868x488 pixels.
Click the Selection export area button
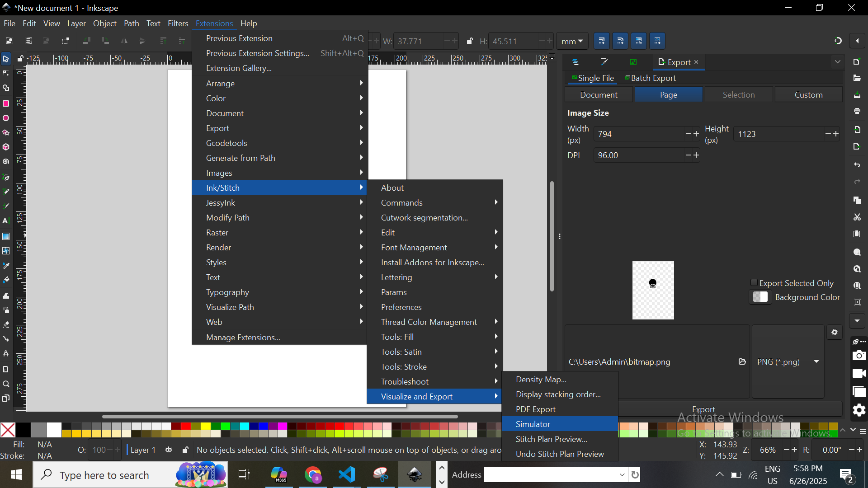(x=738, y=94)
